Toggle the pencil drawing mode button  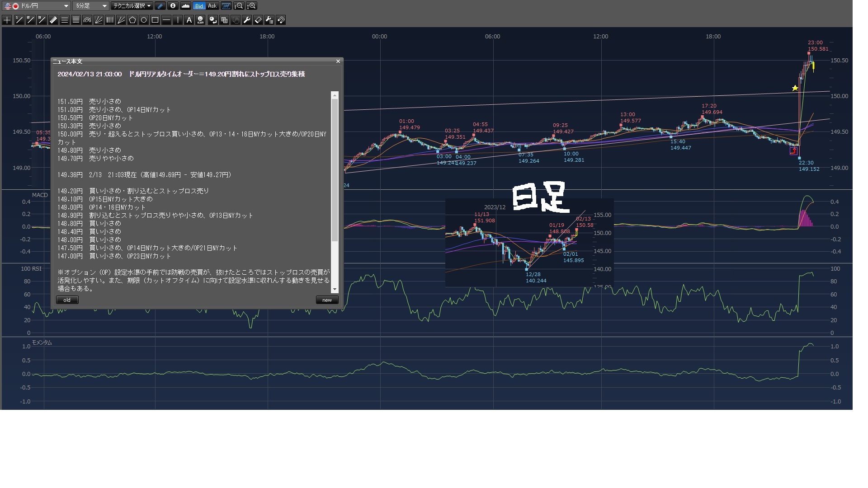[160, 6]
